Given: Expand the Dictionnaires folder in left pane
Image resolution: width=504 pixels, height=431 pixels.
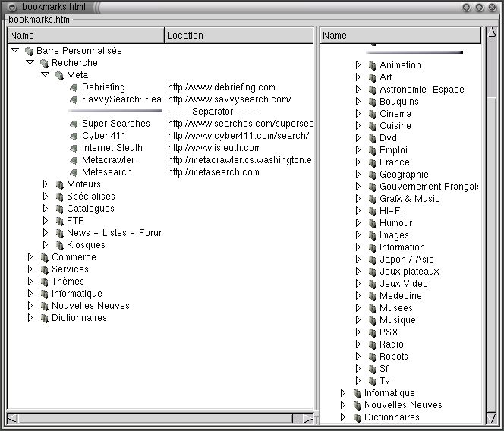Looking at the screenshot, I should pyautogui.click(x=30, y=318).
